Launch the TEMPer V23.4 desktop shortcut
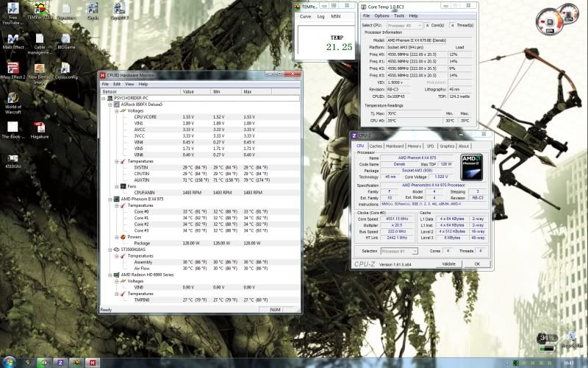588x368 pixels. point(40,11)
